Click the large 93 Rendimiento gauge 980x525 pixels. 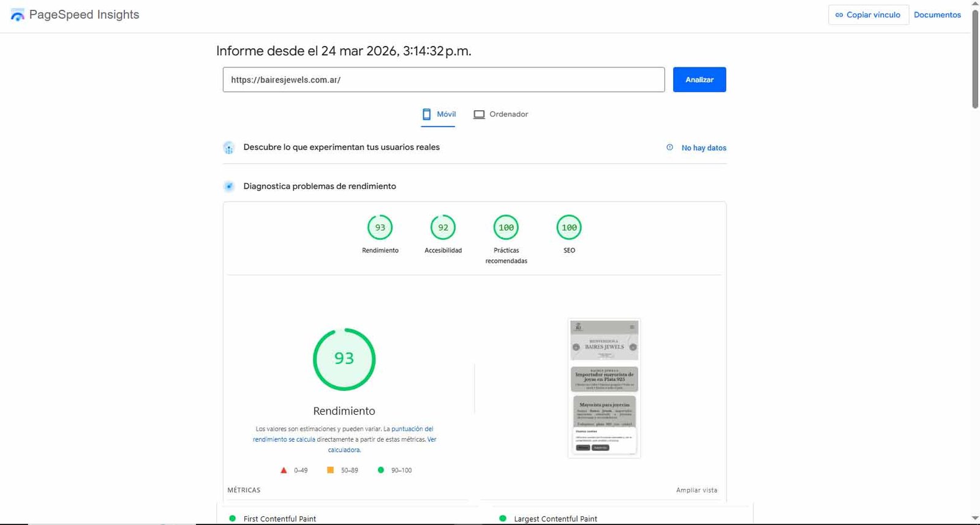(344, 359)
